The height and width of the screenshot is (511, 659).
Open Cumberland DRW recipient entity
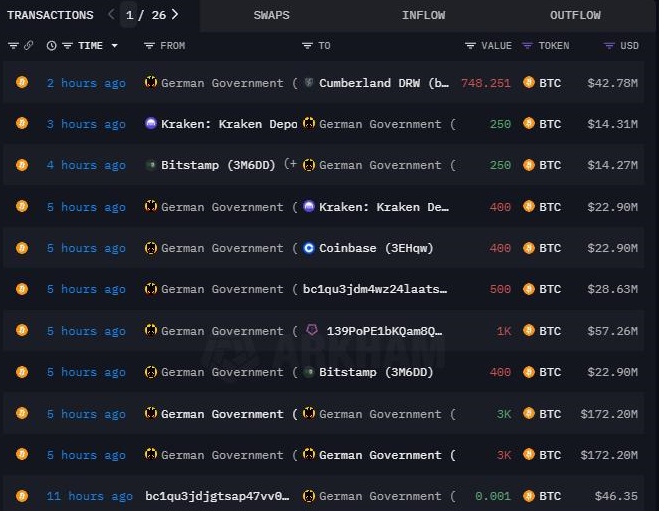(384, 83)
